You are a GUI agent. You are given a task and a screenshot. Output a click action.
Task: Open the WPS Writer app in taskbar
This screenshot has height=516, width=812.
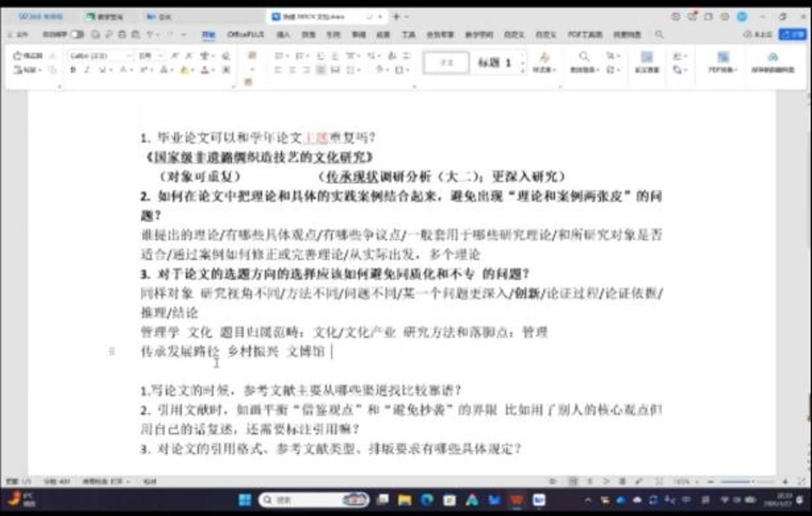click(517, 500)
